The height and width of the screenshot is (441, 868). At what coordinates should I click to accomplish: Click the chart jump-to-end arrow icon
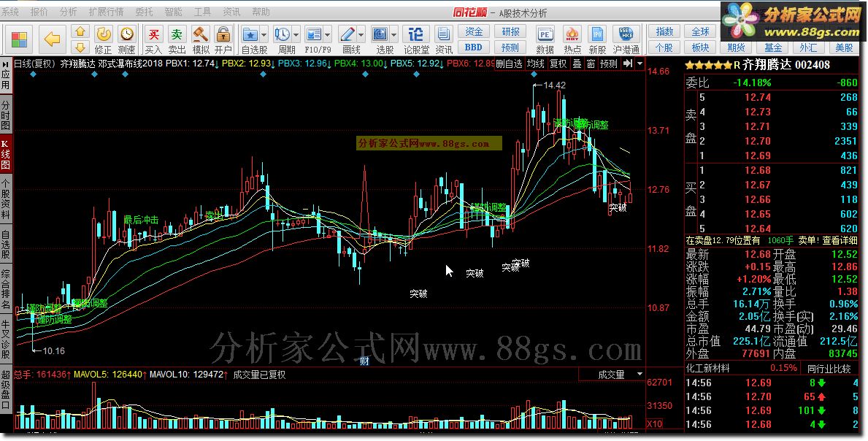628,64
